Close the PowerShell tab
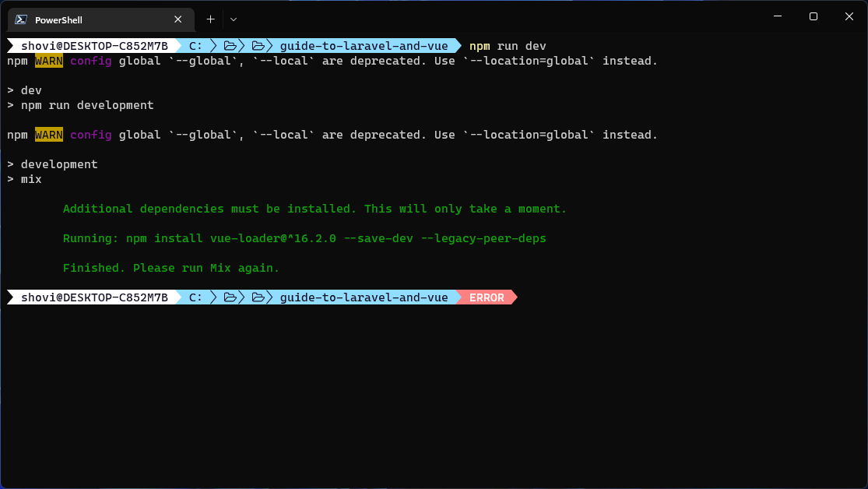Viewport: 868px width, 489px height. pyautogui.click(x=177, y=19)
